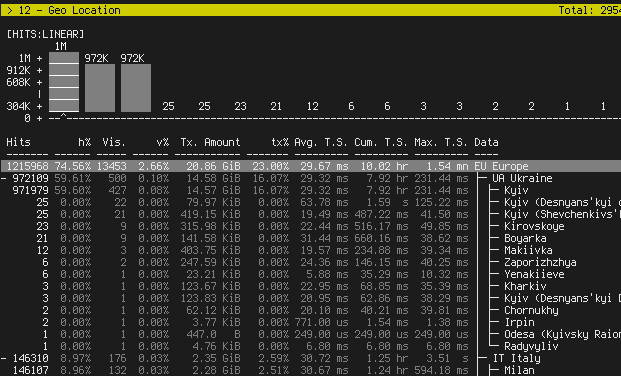Click the [HITS:LINEAR] chart mode label
This screenshot has height=376, width=621.
pos(45,34)
